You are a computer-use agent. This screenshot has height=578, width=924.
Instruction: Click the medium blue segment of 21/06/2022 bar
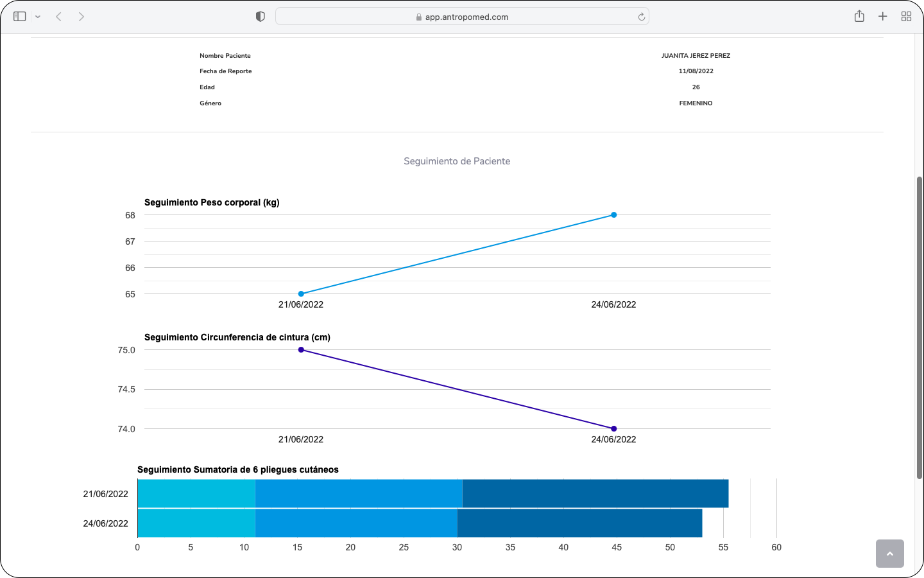tap(359, 493)
